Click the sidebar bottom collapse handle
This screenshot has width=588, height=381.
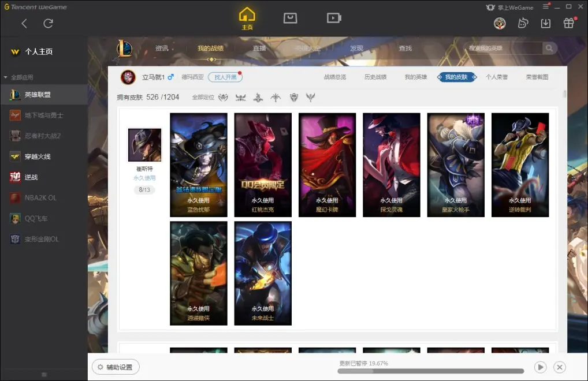click(44, 374)
